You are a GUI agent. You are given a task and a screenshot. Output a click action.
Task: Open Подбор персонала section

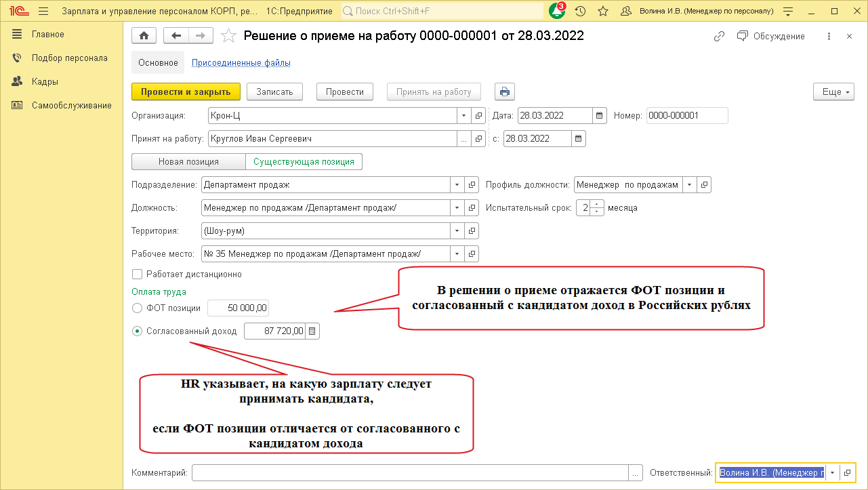pyautogui.click(x=69, y=58)
